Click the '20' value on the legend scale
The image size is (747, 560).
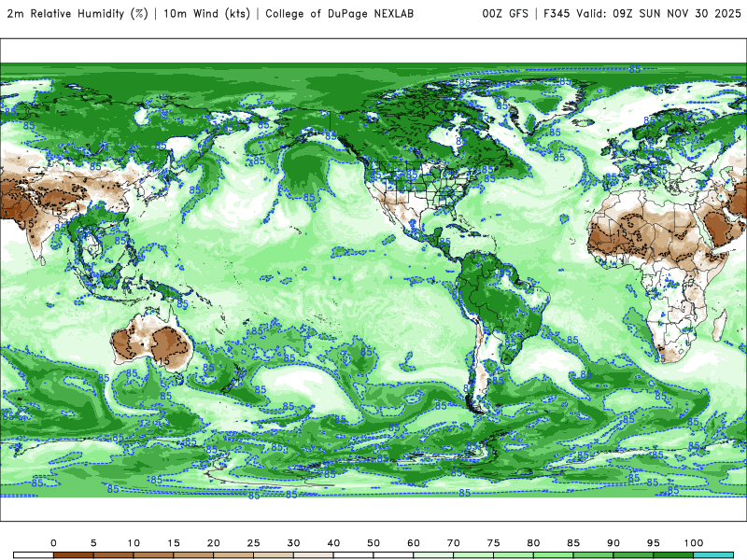pos(214,543)
